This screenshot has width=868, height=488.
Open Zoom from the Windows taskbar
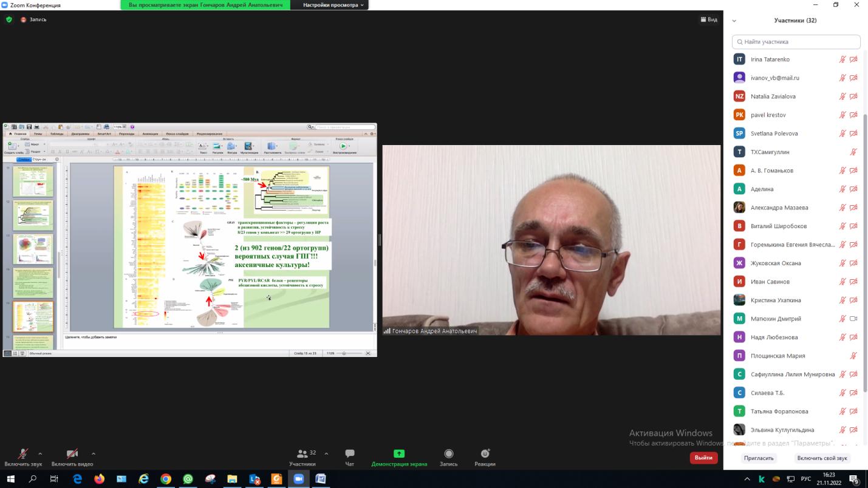[298, 479]
